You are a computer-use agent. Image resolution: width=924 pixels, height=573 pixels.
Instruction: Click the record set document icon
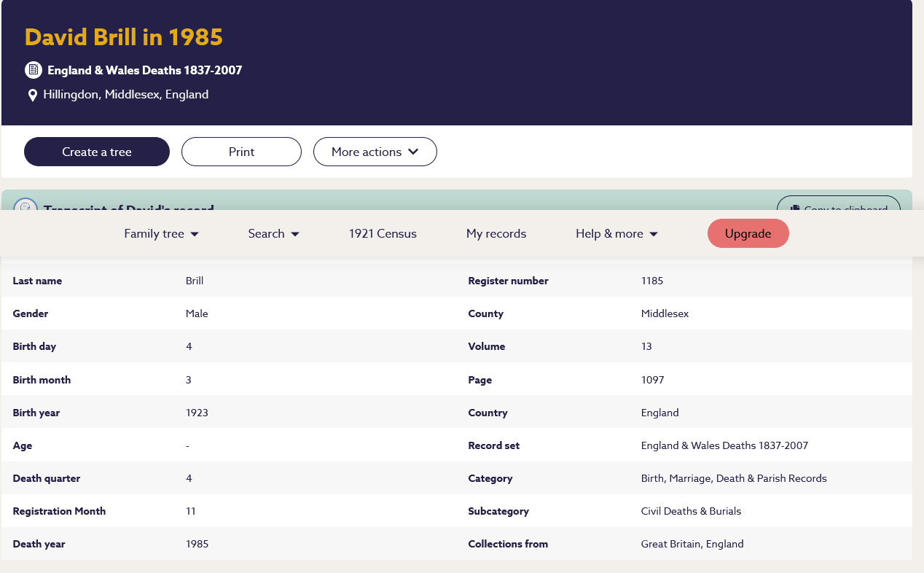pyautogui.click(x=33, y=70)
